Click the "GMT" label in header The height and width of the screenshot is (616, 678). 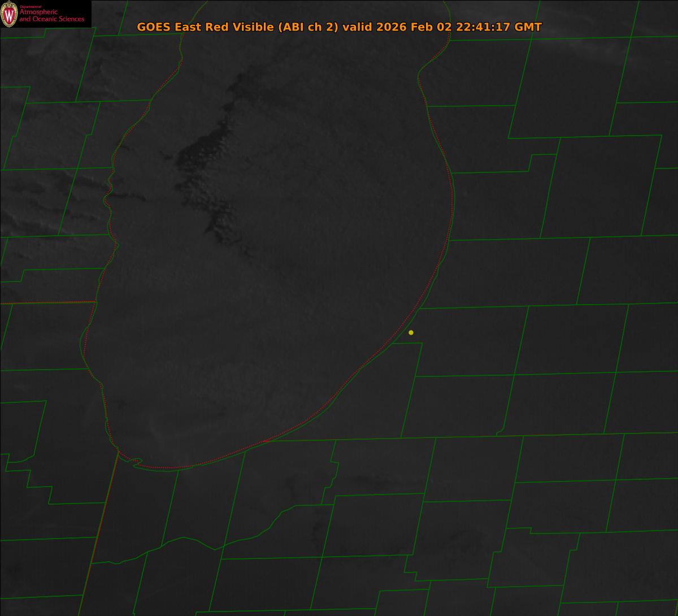tap(528, 27)
